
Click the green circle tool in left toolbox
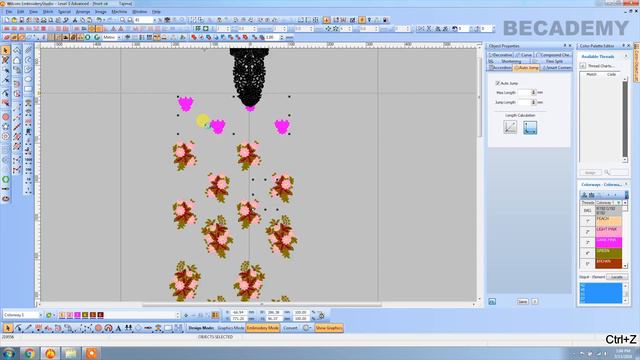coord(6,179)
